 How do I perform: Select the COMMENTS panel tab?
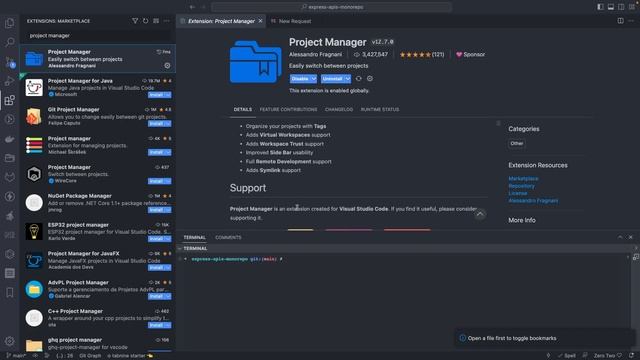228,237
